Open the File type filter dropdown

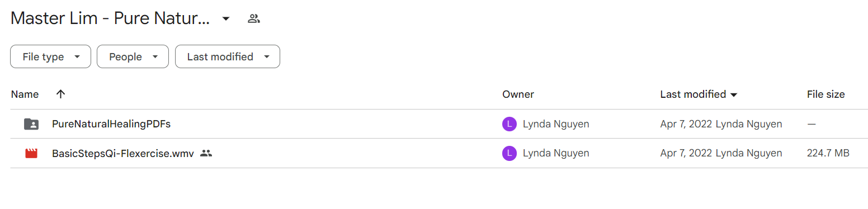coord(50,56)
